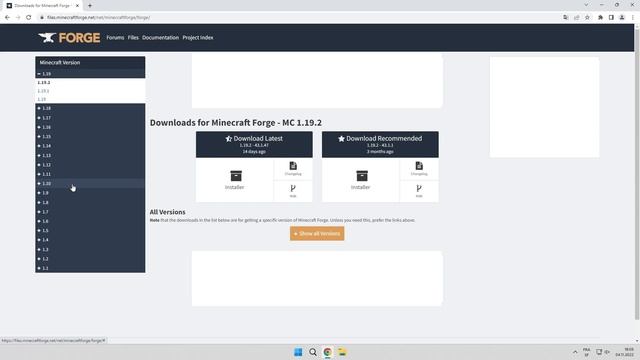Click the Download Recommended header
The image size is (640, 360).
pyautogui.click(x=380, y=144)
